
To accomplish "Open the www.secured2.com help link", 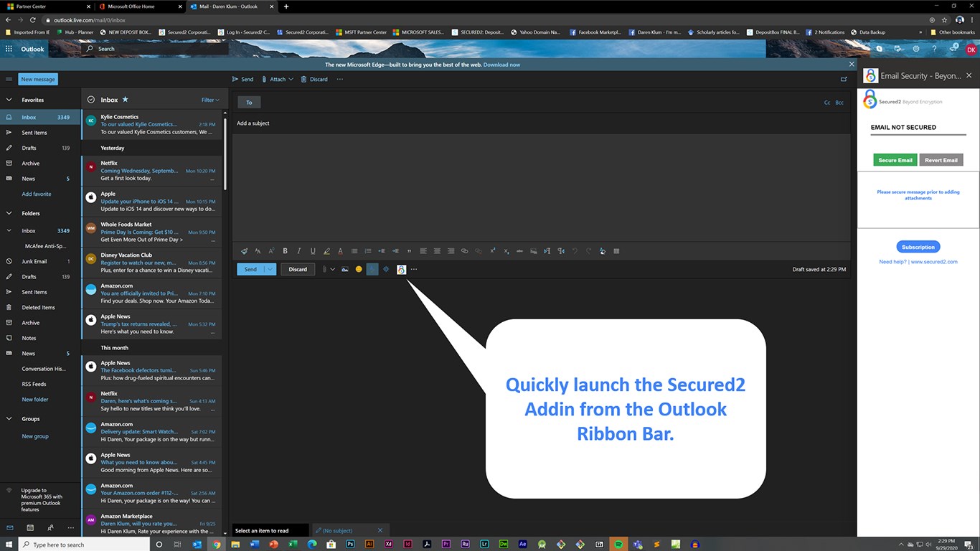I will (934, 262).
